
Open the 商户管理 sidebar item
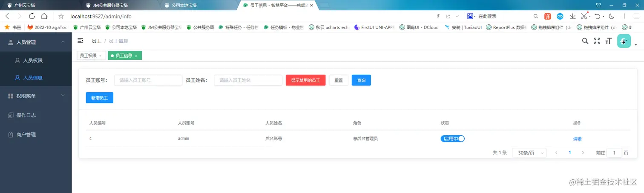coord(36,135)
